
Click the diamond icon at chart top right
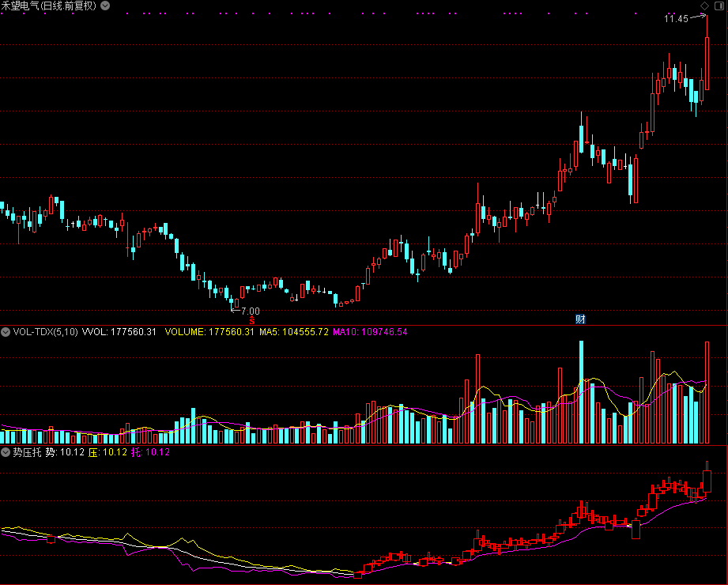pyautogui.click(x=704, y=6)
